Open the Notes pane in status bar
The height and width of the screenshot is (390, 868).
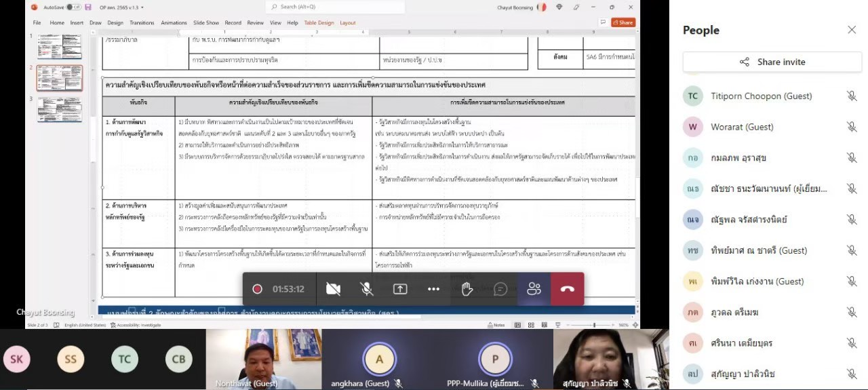pos(496,325)
